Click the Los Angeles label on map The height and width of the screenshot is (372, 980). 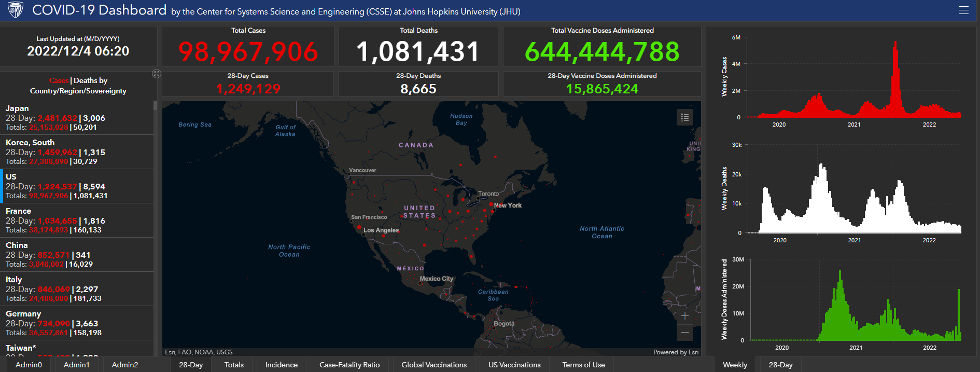coord(381,230)
